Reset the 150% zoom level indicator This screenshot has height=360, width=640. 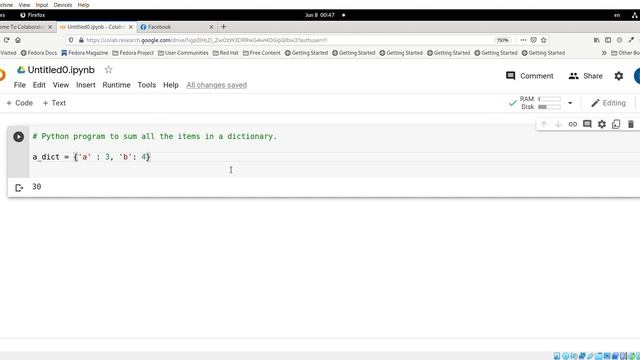pyautogui.click(x=502, y=40)
